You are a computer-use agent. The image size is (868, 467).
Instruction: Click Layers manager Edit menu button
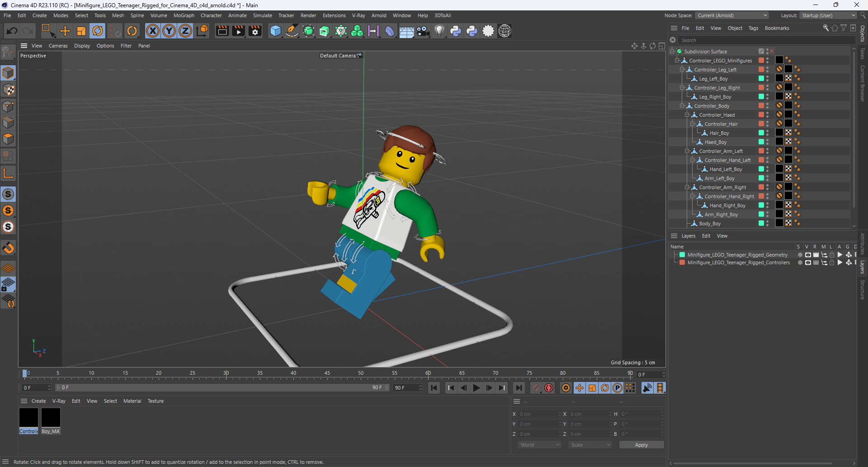point(706,236)
